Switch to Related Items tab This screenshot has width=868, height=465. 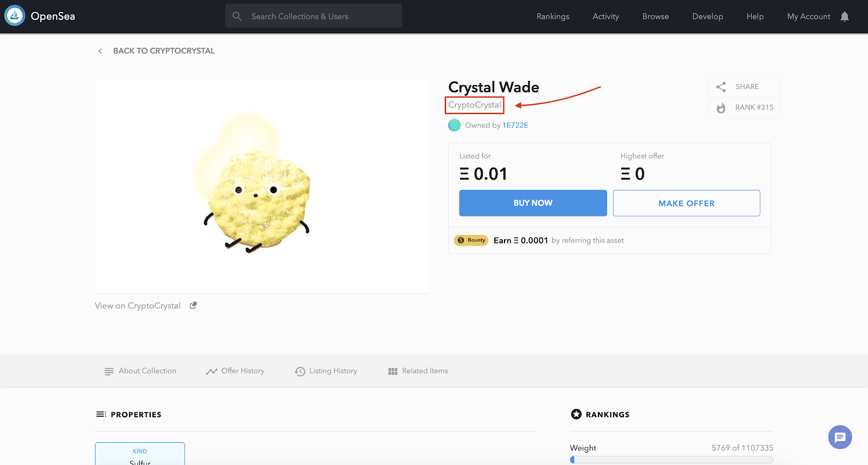coord(418,371)
